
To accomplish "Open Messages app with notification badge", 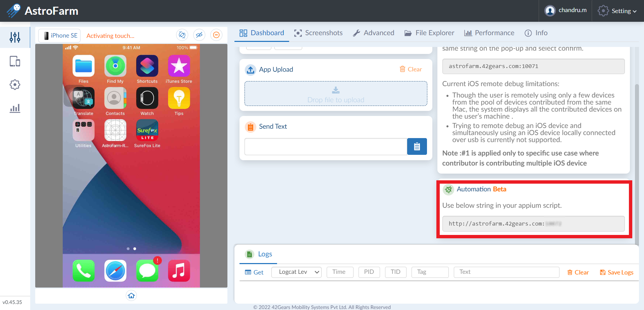I will (147, 271).
